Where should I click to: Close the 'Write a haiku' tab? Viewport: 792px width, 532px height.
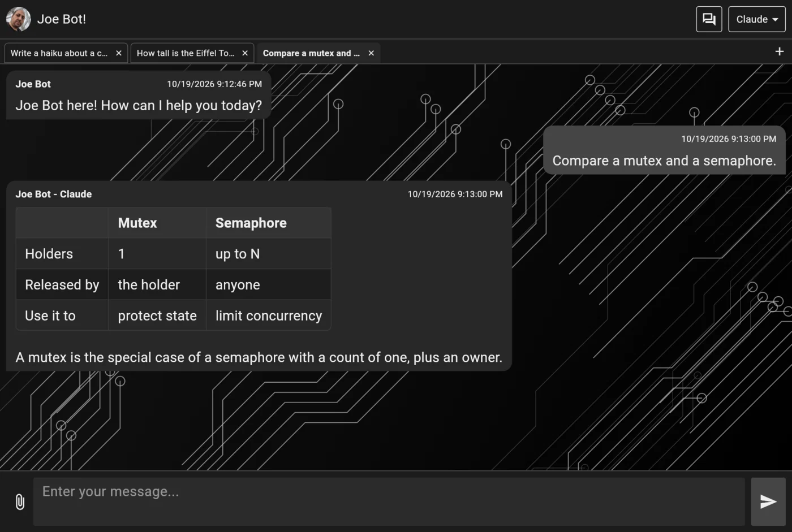pos(119,53)
